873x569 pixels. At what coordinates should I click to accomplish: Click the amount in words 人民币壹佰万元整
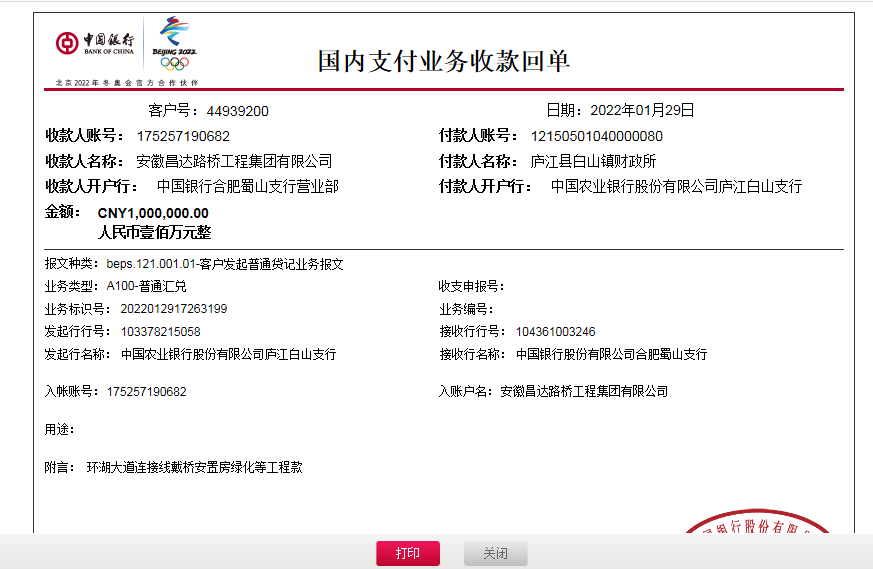[154, 233]
